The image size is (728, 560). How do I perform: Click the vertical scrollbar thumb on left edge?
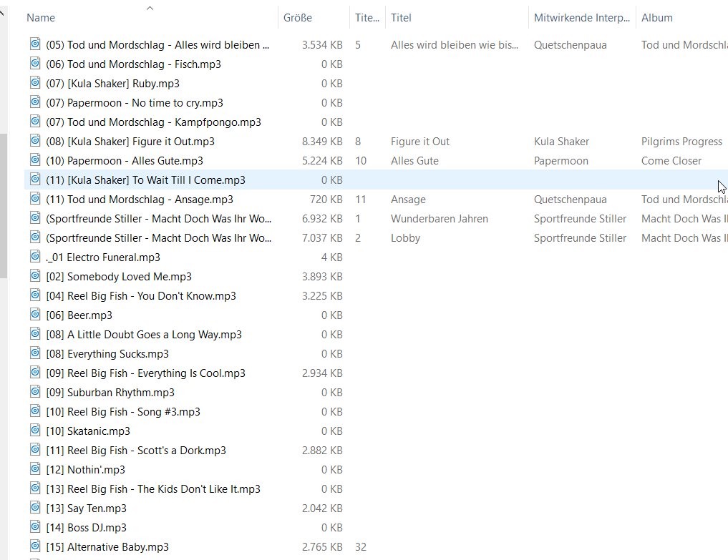(4, 206)
